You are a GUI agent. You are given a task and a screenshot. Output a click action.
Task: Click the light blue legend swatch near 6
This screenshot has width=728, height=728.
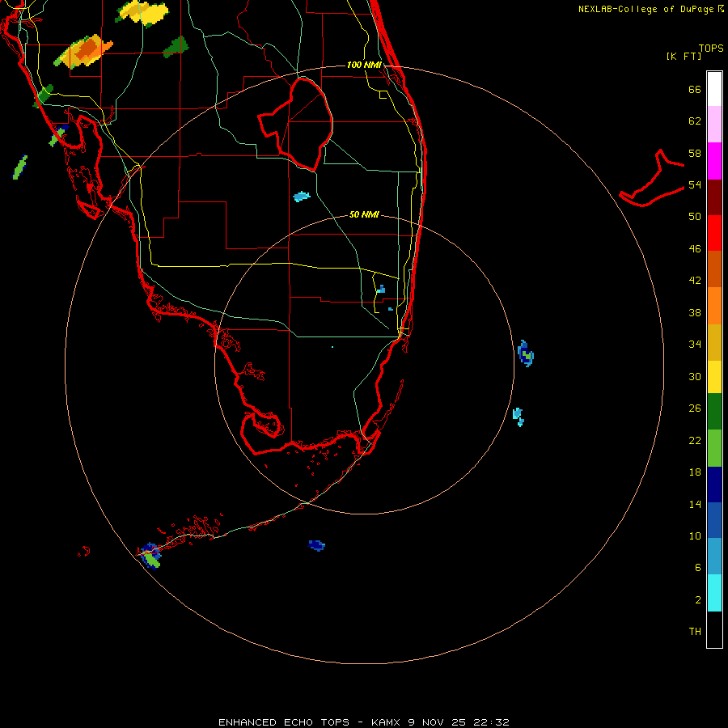[x=714, y=557]
